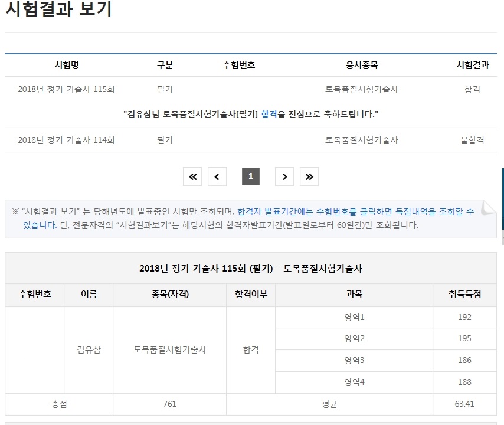Click the 불합격 result in the 114회 row
The image size is (504, 425).
click(472, 140)
